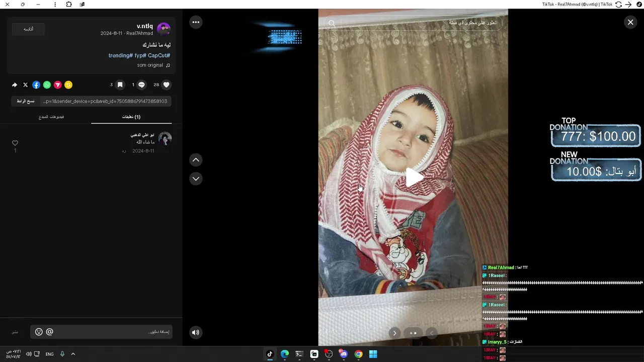Share the video via the red send icon
Viewport: 644px width, 362px height.
(58, 85)
